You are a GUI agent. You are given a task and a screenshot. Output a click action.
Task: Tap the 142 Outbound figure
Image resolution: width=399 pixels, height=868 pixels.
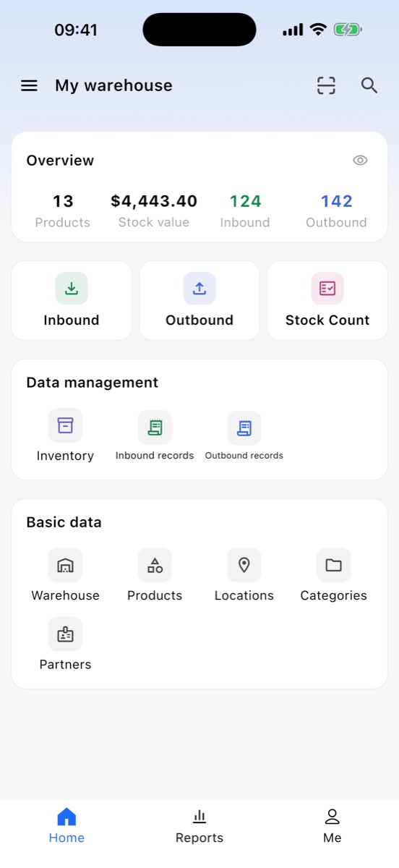[337, 201]
